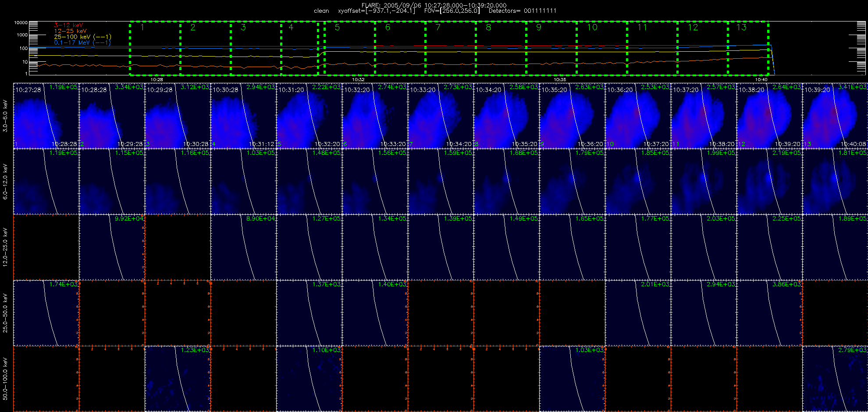The width and height of the screenshot is (868, 412).
Task: Click the orange 12-25 keV legend entry
Action: [x=70, y=31]
